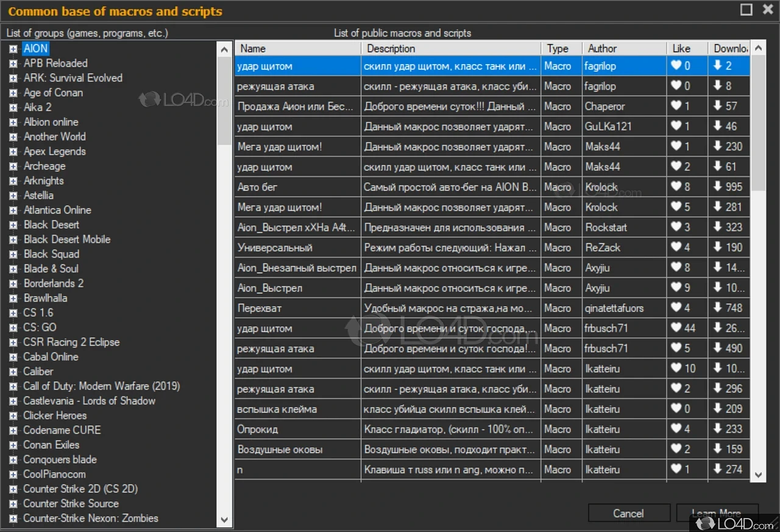Screen dimensions: 780x532
Task: Click the groups list scroll-up arrow
Action: [x=224, y=50]
